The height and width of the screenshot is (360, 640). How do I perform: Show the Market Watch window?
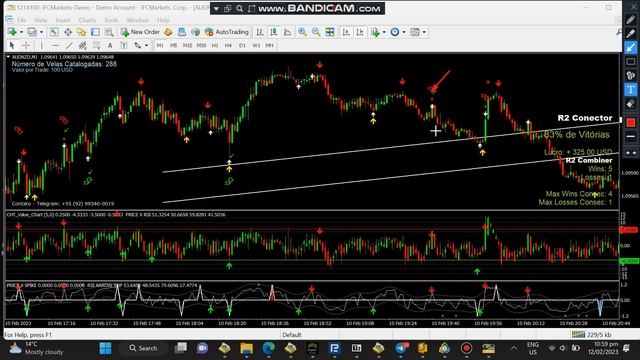click(54, 32)
